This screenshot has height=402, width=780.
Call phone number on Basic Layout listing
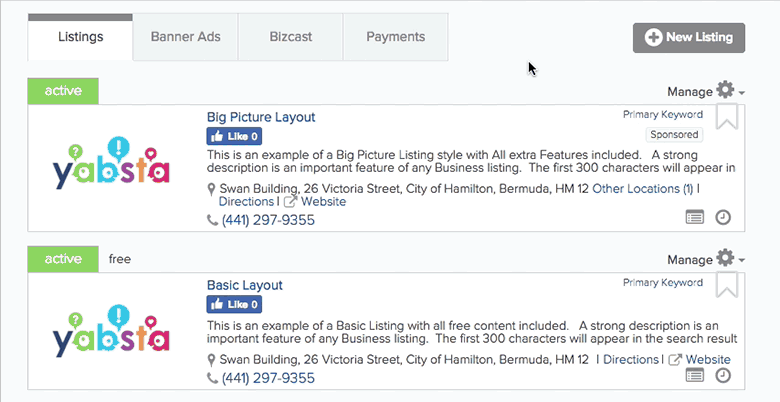(268, 378)
